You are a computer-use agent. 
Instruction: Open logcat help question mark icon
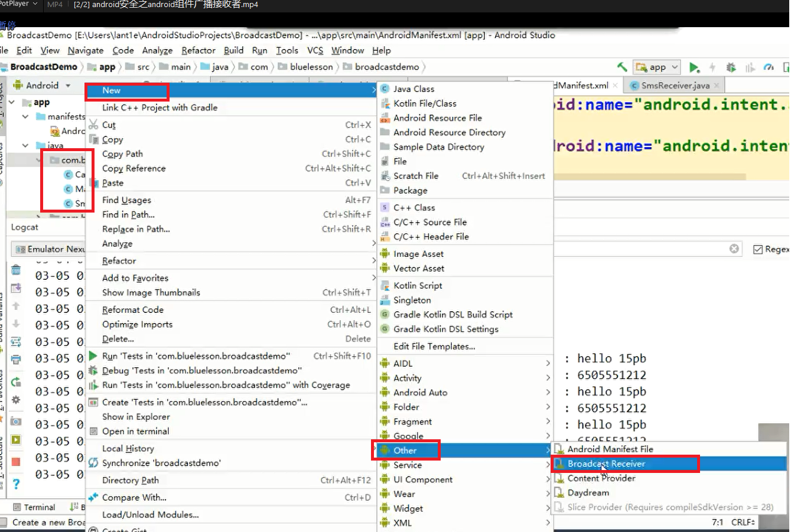[16, 484]
